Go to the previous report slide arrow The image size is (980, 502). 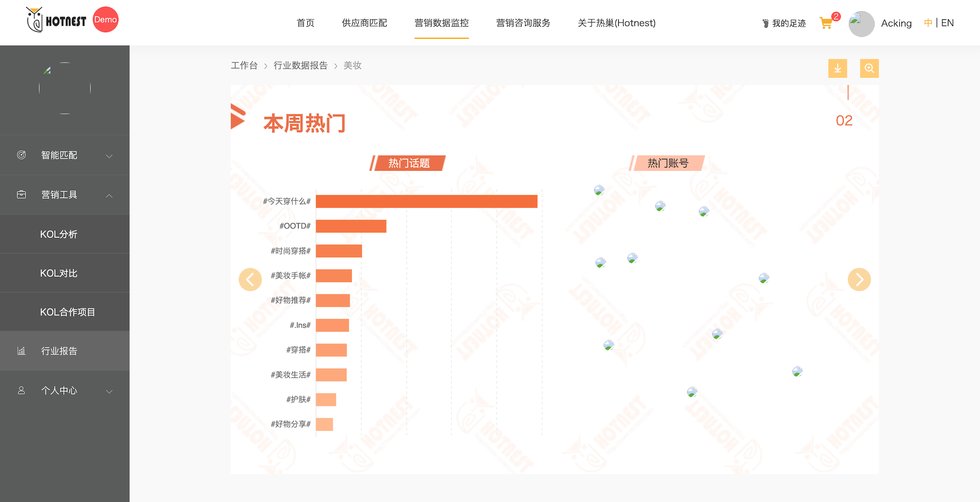point(250,279)
